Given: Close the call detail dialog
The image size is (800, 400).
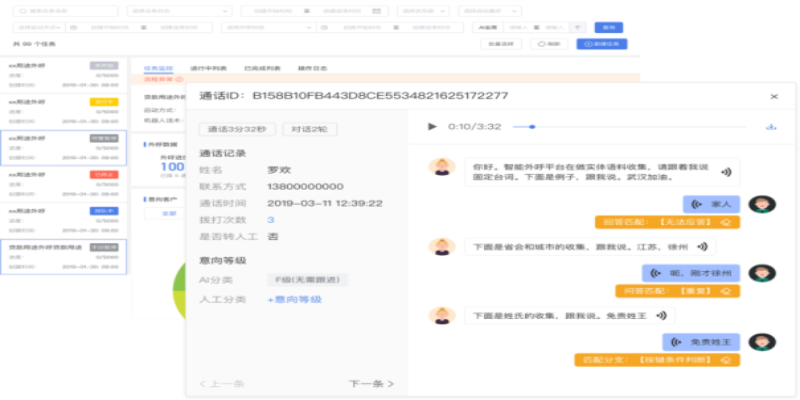Looking at the screenshot, I should tap(774, 96).
